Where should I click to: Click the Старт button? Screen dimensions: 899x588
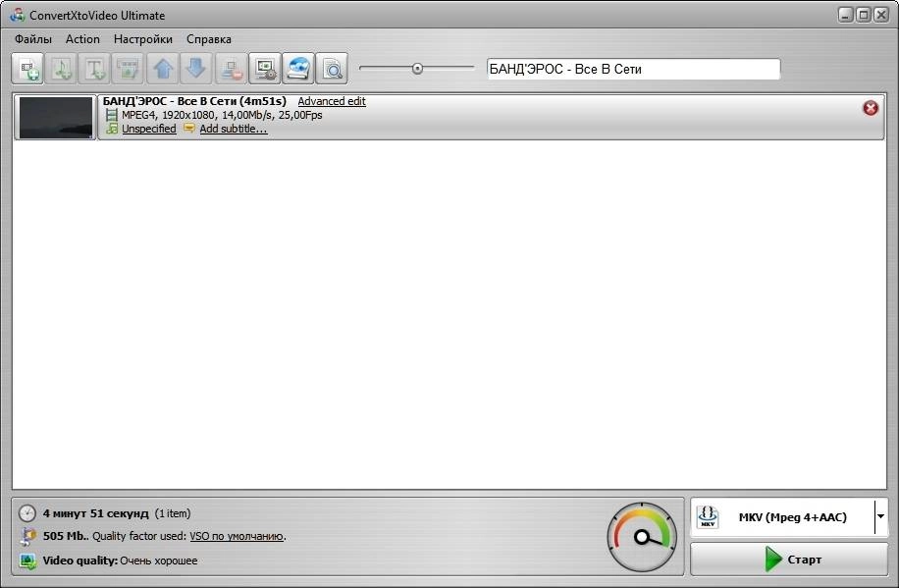pos(789,559)
